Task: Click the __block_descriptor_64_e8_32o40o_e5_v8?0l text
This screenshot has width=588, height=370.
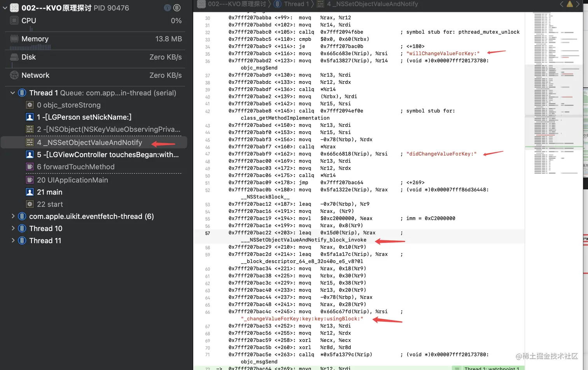Action: point(302,261)
